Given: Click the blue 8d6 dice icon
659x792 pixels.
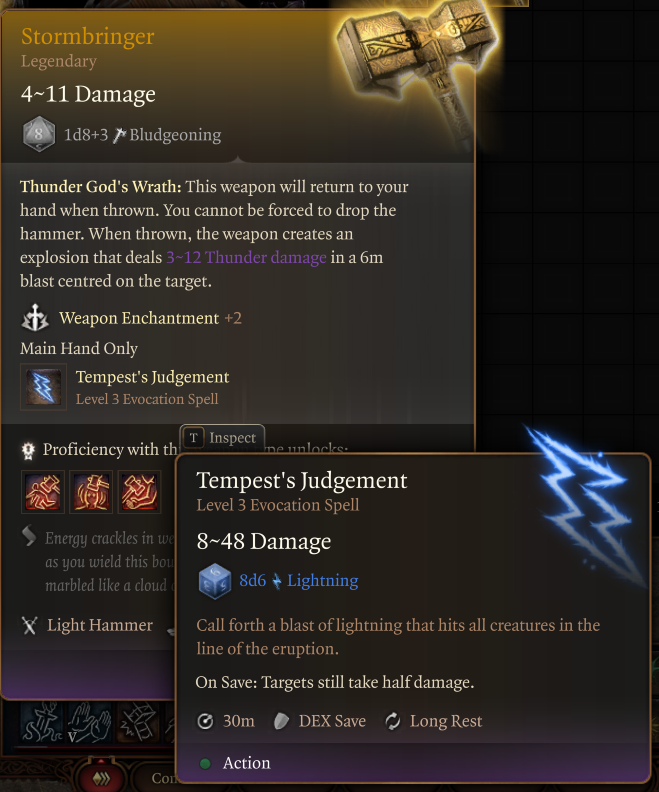Looking at the screenshot, I should pos(215,581).
